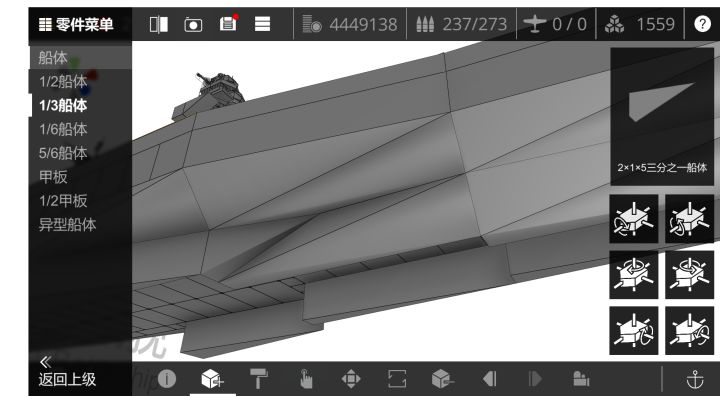This screenshot has width=720, height=396.
Task: Select the paint roller tool
Action: click(259, 379)
